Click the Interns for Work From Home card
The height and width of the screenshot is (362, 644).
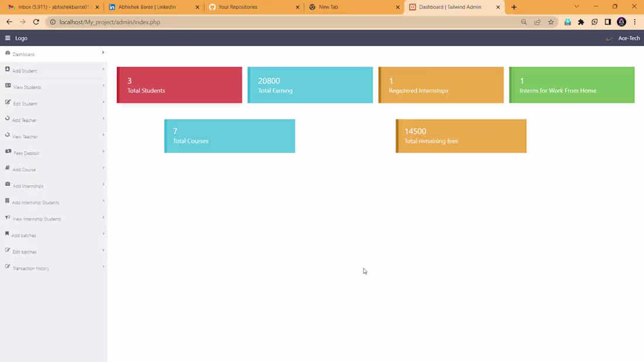(x=572, y=85)
